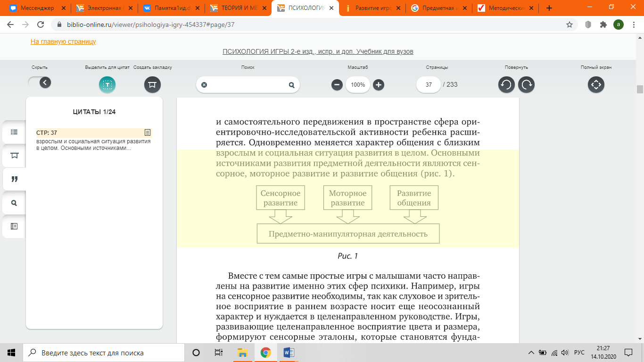Screen dimensions: 644x362
Task: Open the book info sidebar tab
Action: point(14,226)
